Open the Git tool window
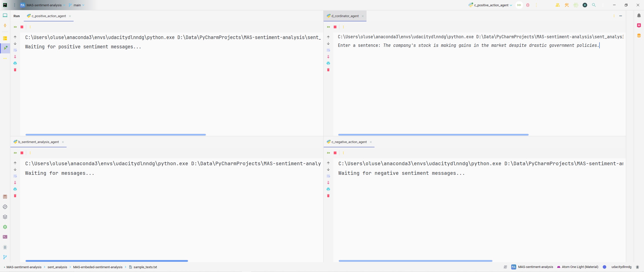The image size is (644, 272). click(5, 257)
